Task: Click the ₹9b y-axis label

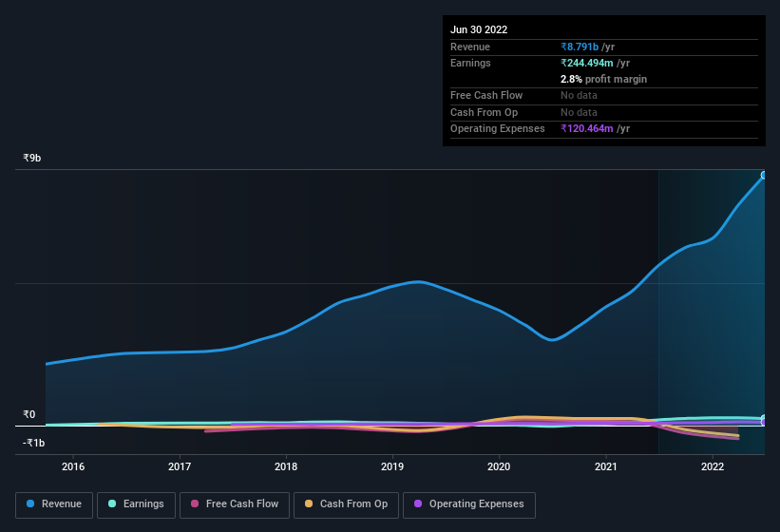Action: point(32,158)
